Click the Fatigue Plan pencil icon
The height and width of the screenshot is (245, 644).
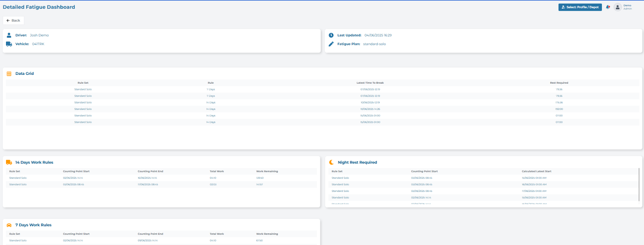[x=331, y=44]
